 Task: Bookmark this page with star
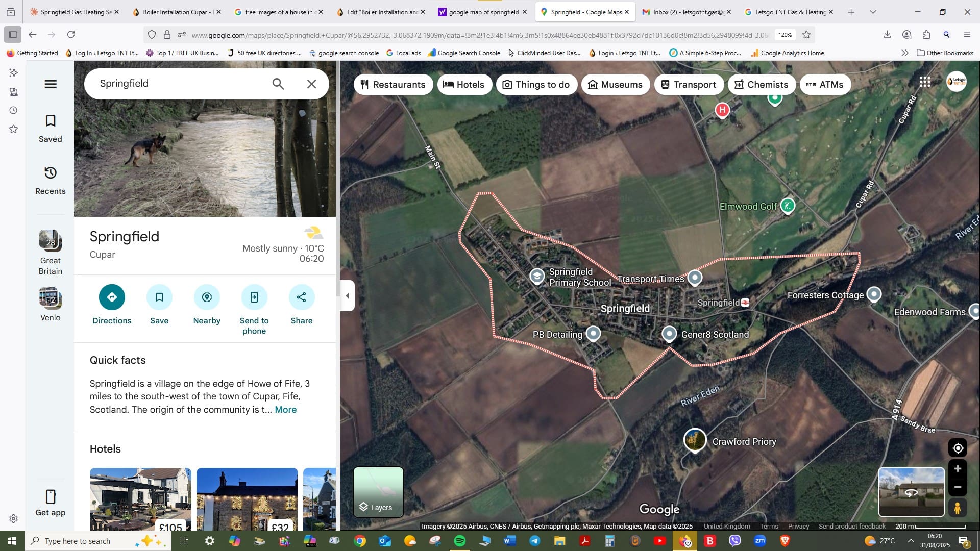806,35
